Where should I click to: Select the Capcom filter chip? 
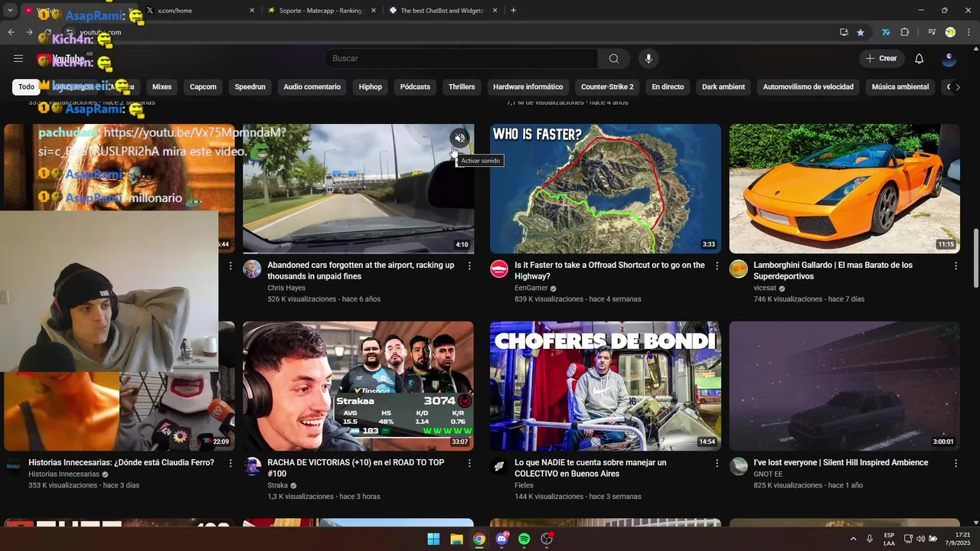[x=203, y=86]
